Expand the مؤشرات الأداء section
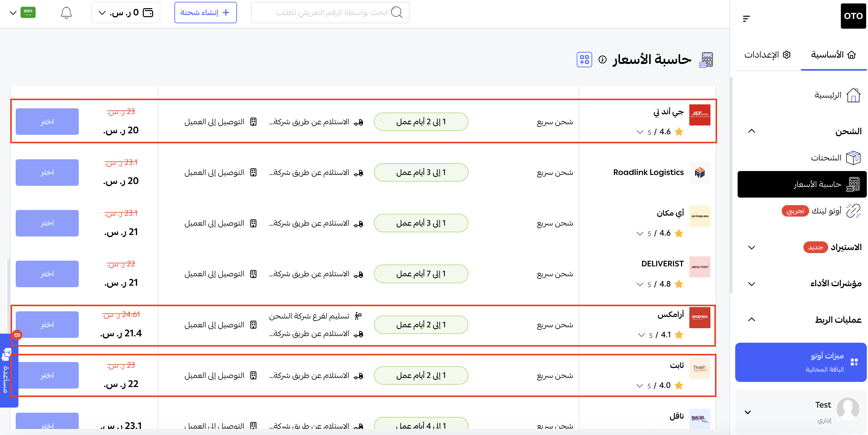This screenshot has height=435, width=868. coord(752,284)
